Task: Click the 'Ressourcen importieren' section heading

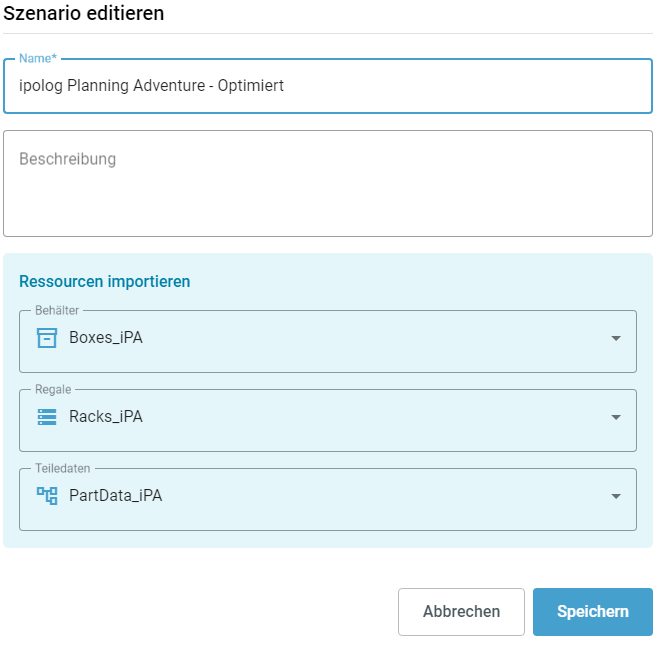Action: point(105,282)
